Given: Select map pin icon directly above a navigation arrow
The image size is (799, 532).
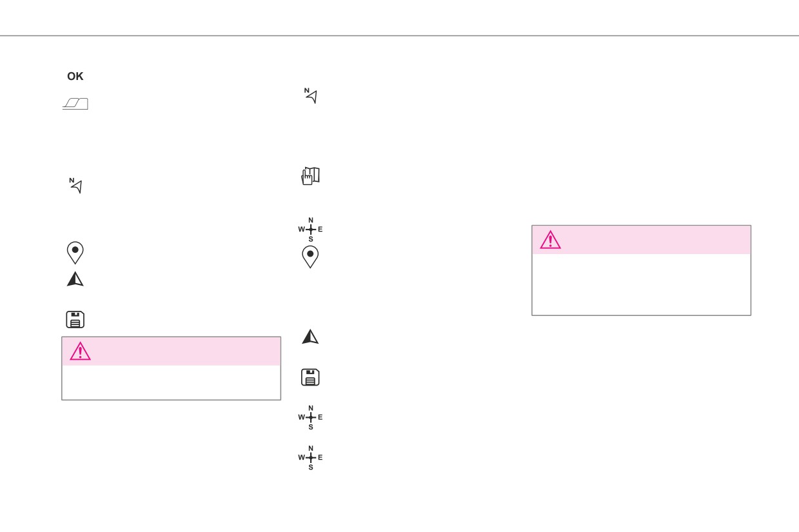Looking at the screenshot, I should coord(75,253).
